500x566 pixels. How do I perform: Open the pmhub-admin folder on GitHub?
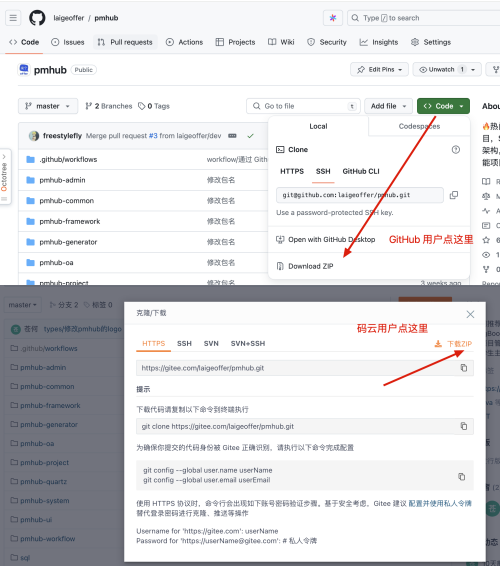coord(62,180)
